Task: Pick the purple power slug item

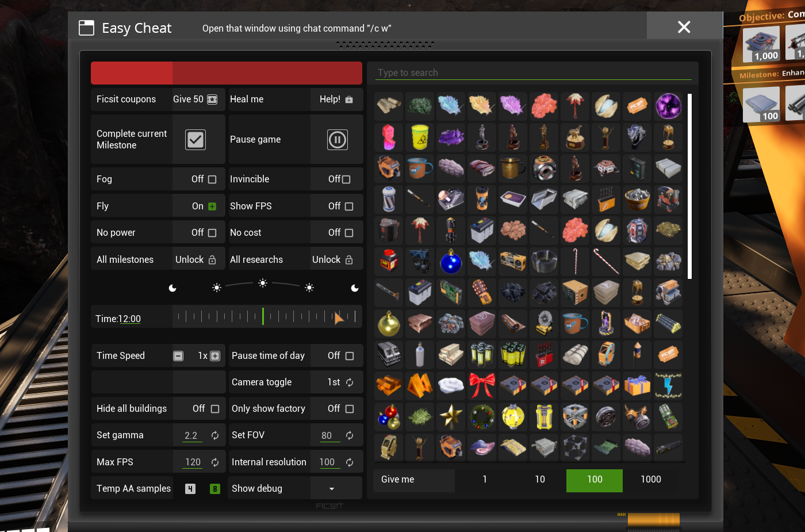Action: pyautogui.click(x=513, y=106)
